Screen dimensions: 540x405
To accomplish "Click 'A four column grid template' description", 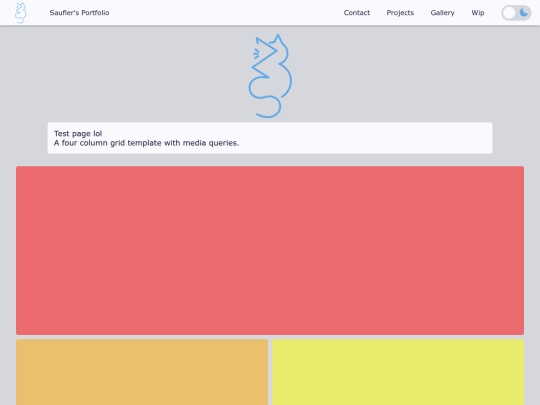I will click(146, 143).
